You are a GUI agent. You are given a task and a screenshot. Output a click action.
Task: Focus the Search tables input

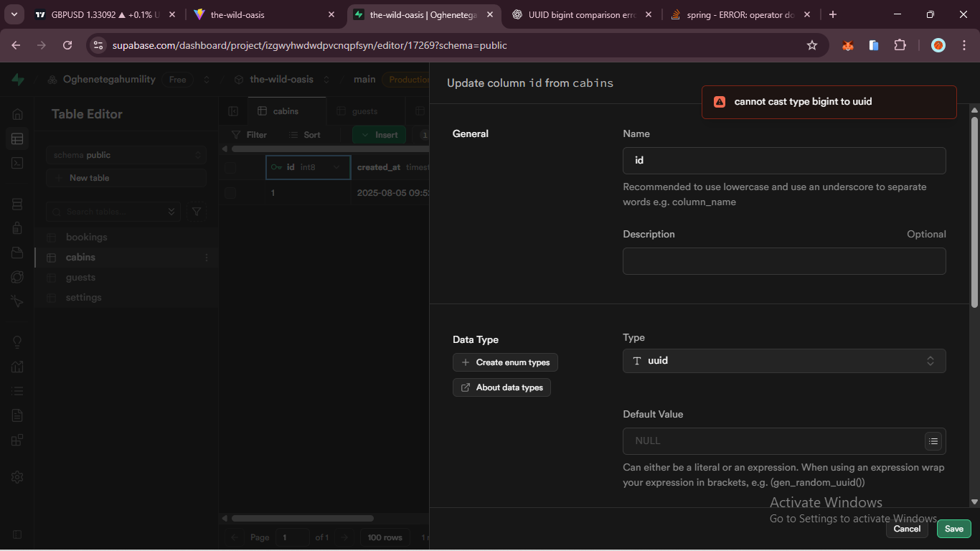113,212
